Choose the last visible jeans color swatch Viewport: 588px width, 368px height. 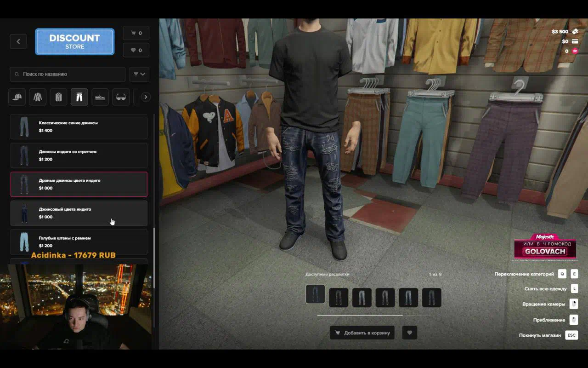point(431,298)
